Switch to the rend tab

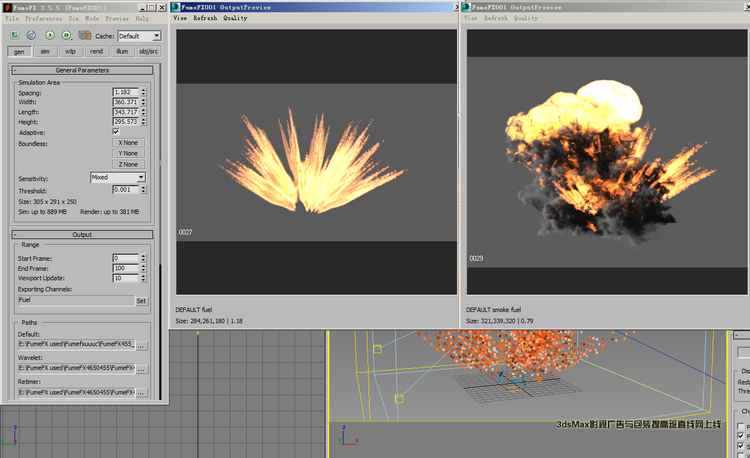96,52
